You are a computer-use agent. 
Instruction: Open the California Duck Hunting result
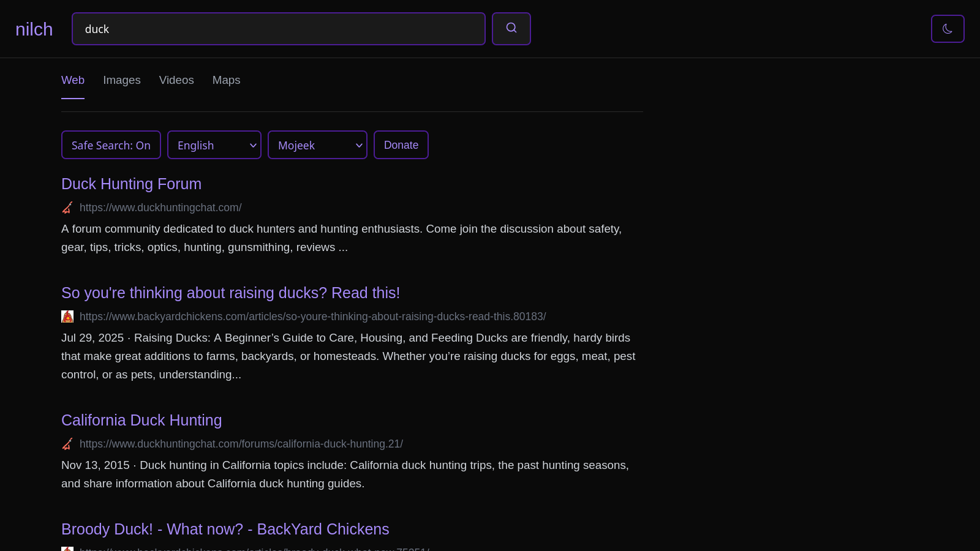tap(141, 421)
